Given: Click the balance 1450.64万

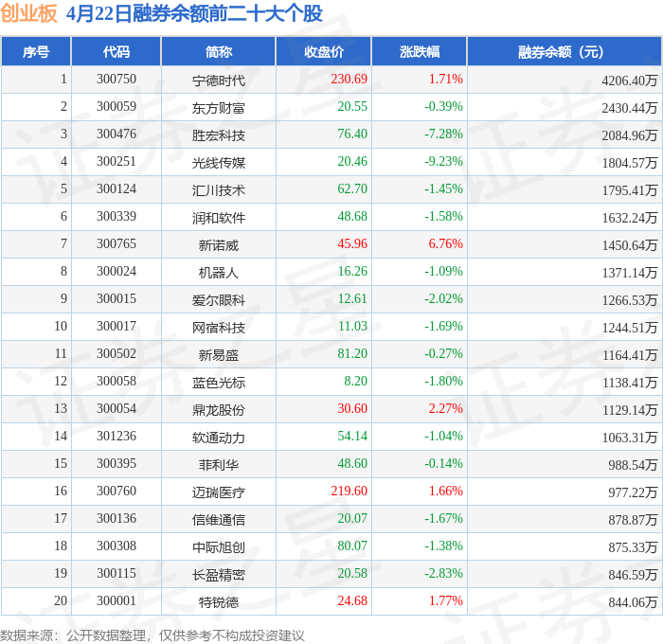Looking at the screenshot, I should 630,245.
